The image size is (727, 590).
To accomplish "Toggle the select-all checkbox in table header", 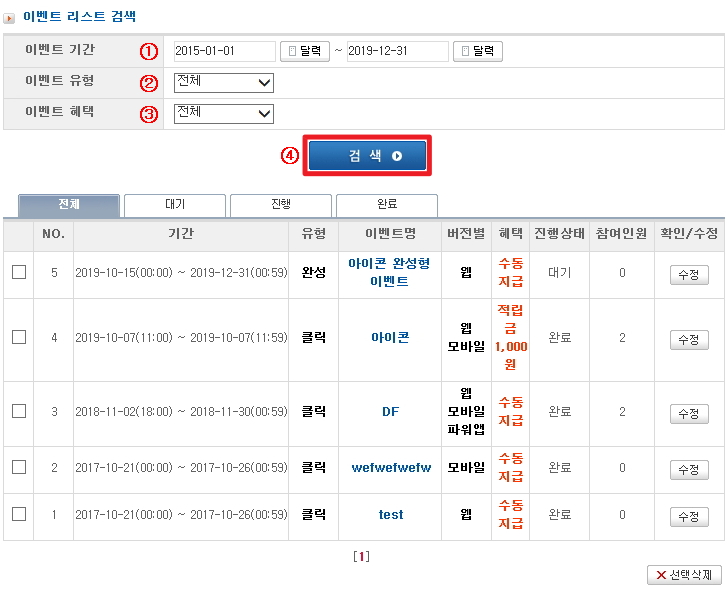I will pos(19,234).
